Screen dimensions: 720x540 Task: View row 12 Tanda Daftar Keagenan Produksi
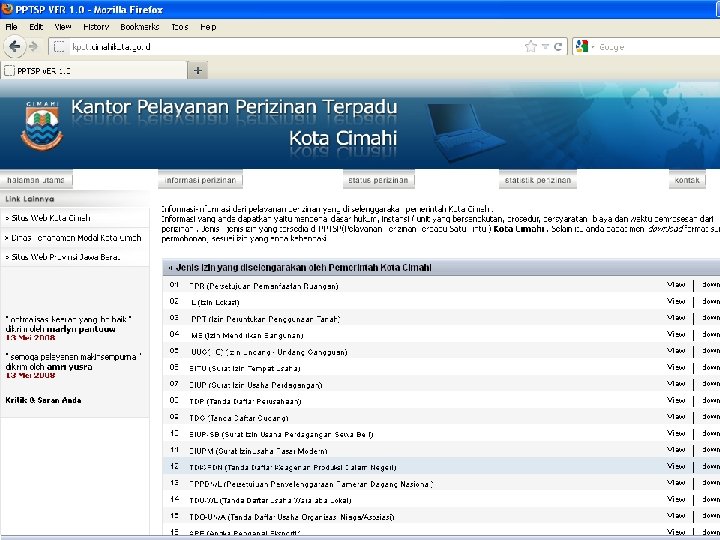coord(676,467)
